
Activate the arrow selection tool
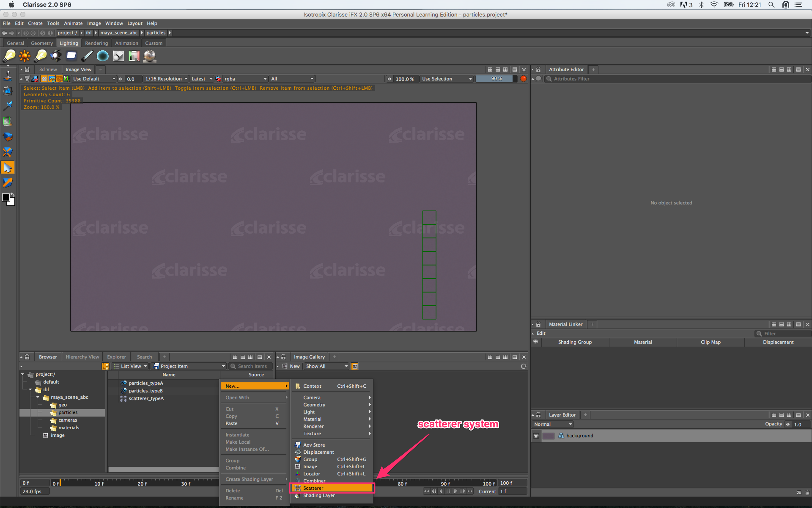coord(7,167)
